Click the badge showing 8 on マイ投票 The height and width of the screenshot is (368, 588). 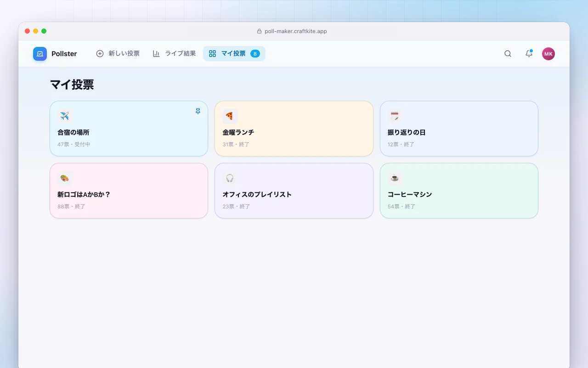pyautogui.click(x=255, y=54)
